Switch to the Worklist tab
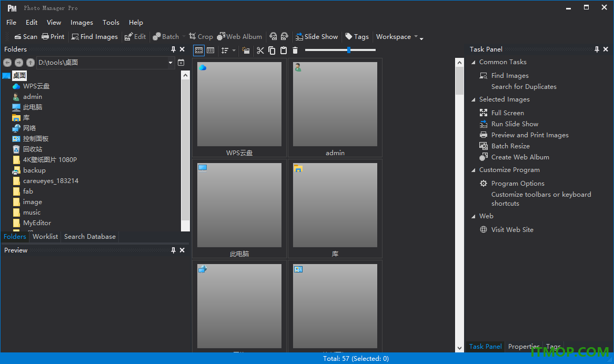Screen dimensions: 614x364 pyautogui.click(x=45, y=236)
